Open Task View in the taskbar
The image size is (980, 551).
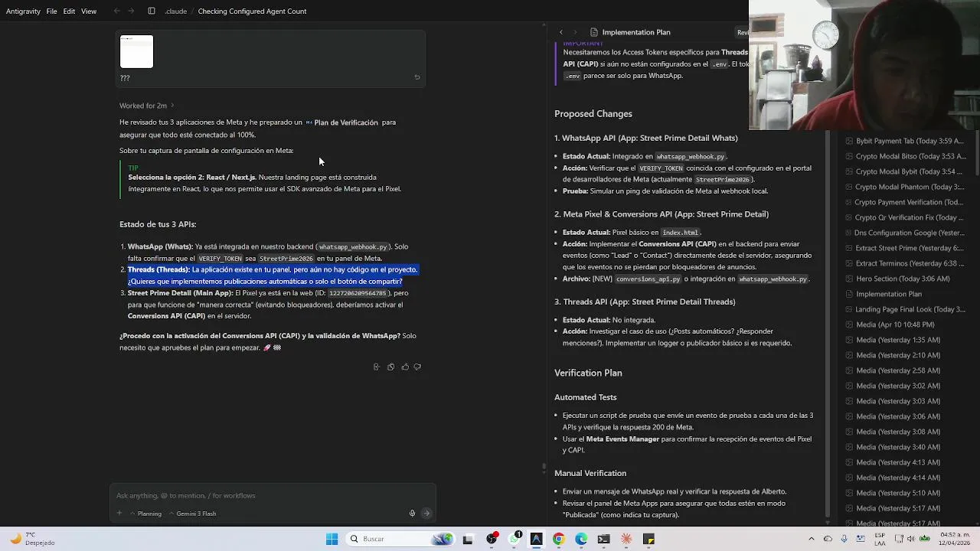click(468, 539)
